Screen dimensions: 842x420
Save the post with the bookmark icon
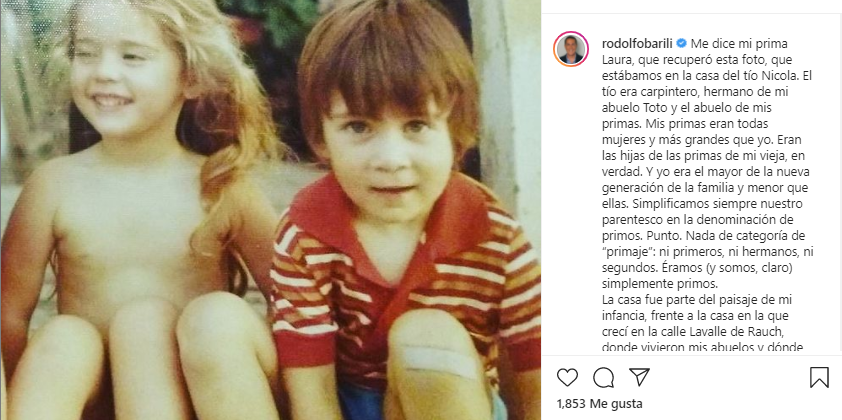pos(819,378)
